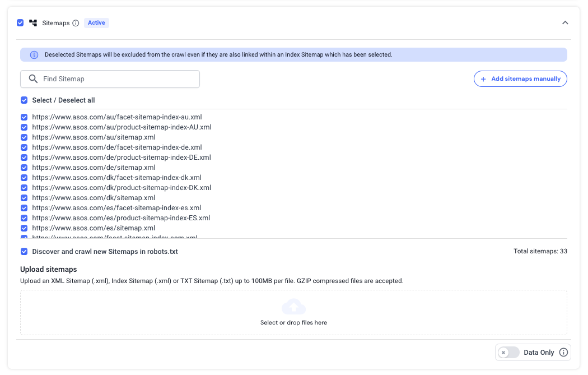Click the au/sitemap.xml URL text
This screenshot has width=588, height=375.
click(x=94, y=137)
